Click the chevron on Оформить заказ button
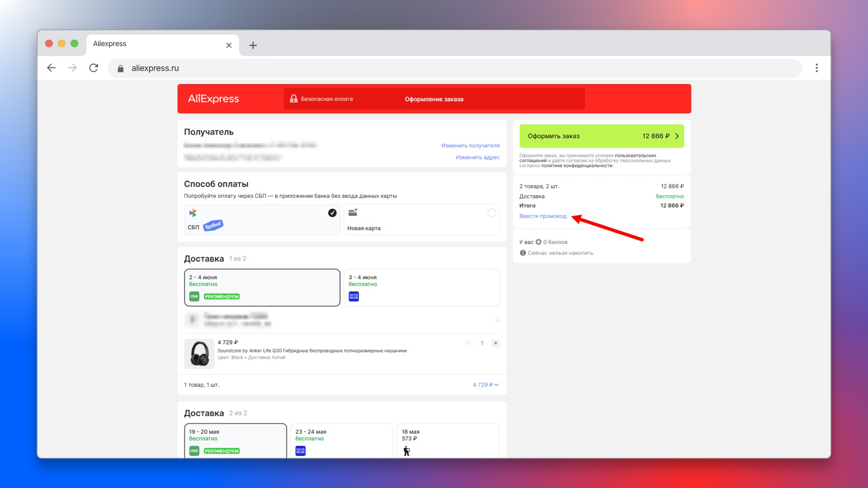Viewport: 868px width, 488px height. (677, 136)
